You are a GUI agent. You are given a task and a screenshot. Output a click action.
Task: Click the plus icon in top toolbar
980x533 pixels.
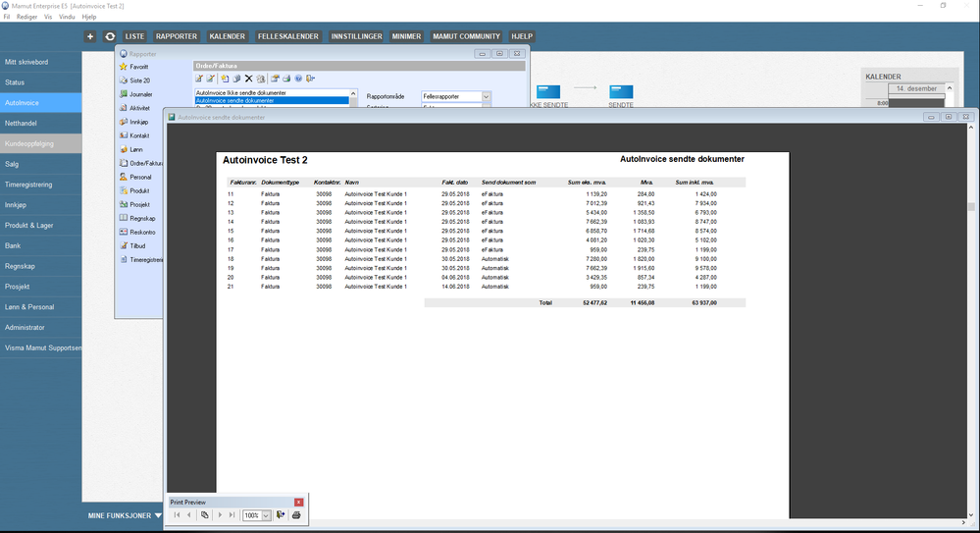point(90,36)
